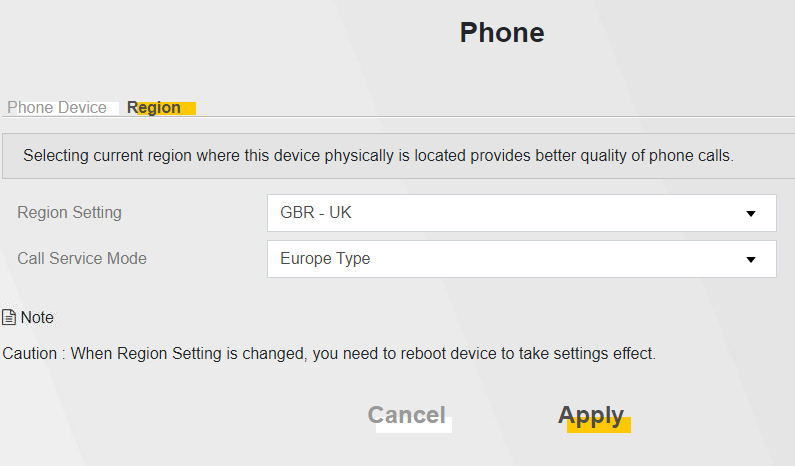Click the yellow underline beneath Apply
The height and width of the screenshot is (466, 795).
pyautogui.click(x=599, y=425)
